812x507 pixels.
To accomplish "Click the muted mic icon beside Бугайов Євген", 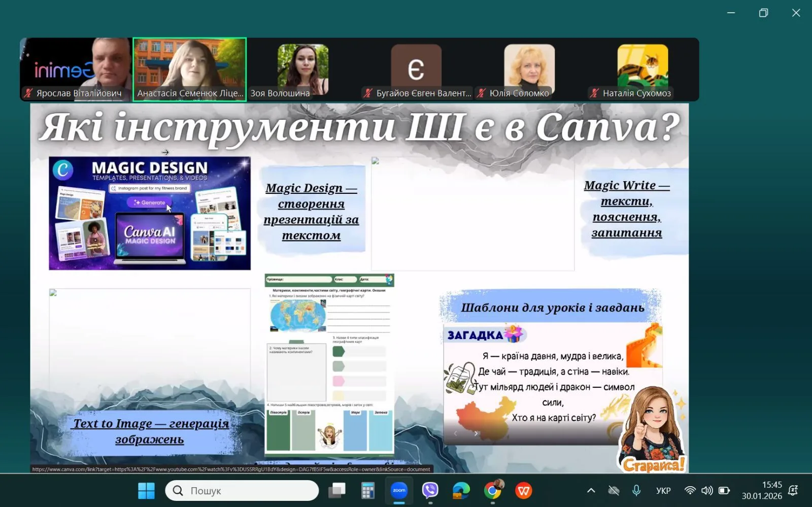I will [x=368, y=93].
